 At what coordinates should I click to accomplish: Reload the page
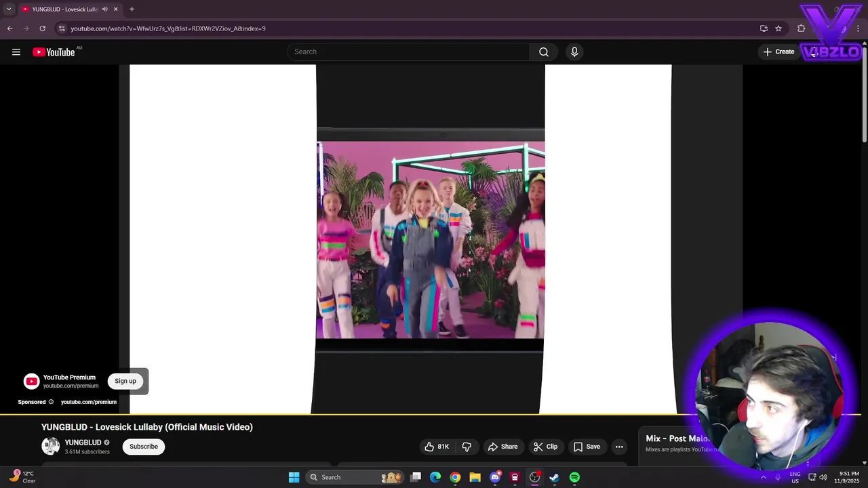pyautogui.click(x=42, y=28)
